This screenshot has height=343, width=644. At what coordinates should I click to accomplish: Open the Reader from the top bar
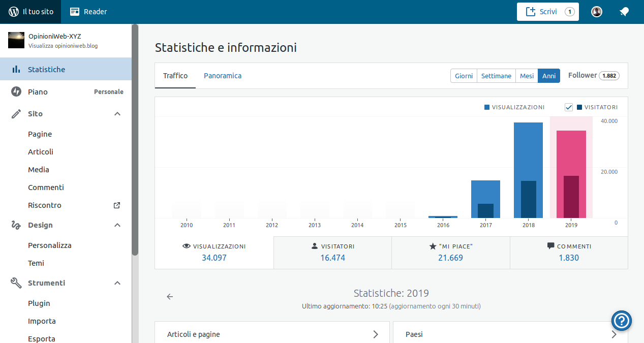click(88, 11)
